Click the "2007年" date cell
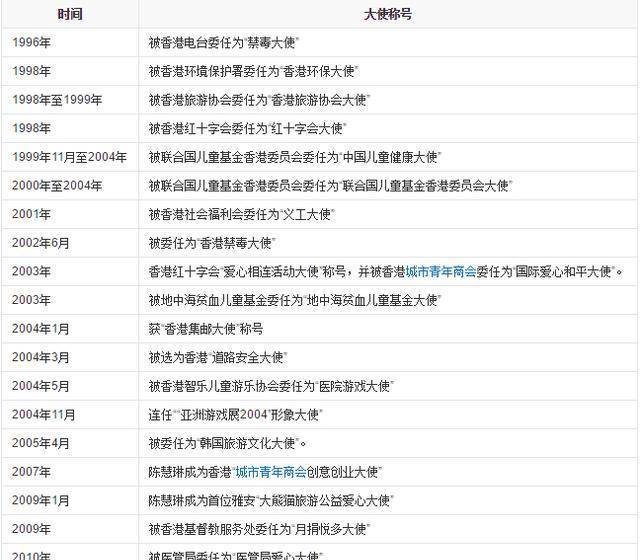Screen dimensions: 640x560 pos(31,472)
